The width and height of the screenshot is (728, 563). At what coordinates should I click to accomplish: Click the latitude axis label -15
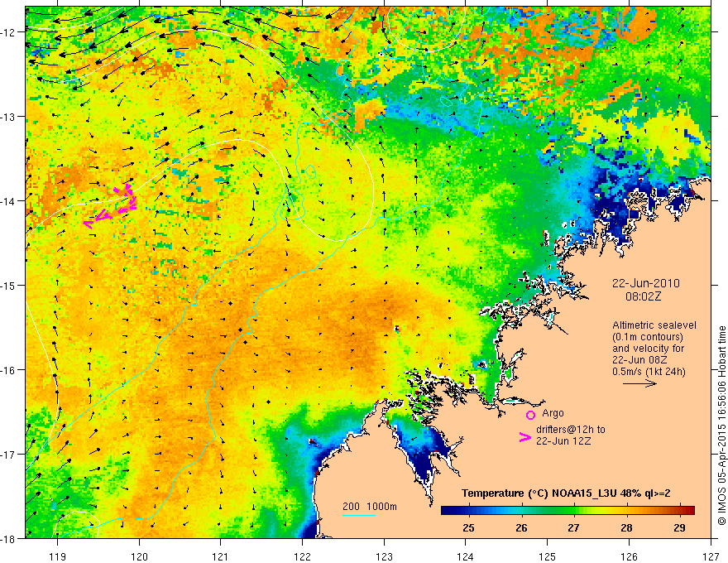[x=10, y=285]
